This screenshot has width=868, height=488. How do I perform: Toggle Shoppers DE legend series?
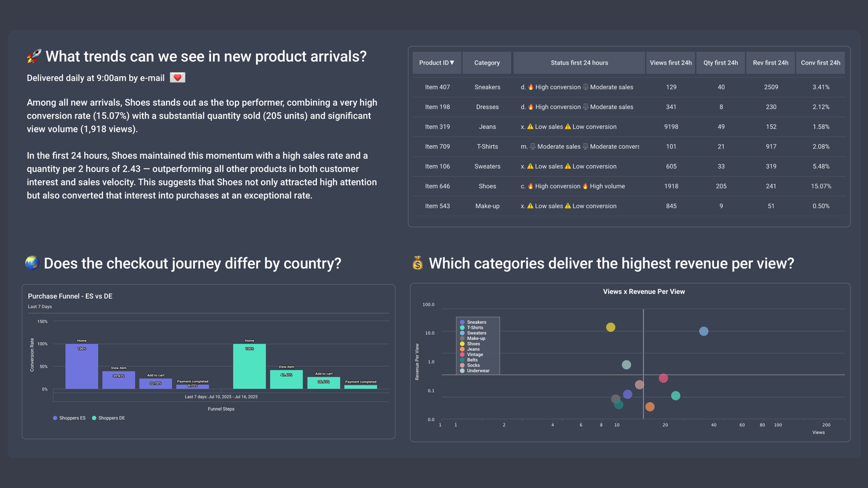coord(108,418)
